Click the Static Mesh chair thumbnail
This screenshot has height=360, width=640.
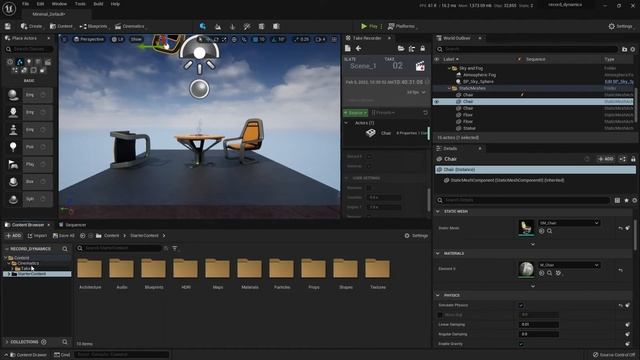[526, 227]
